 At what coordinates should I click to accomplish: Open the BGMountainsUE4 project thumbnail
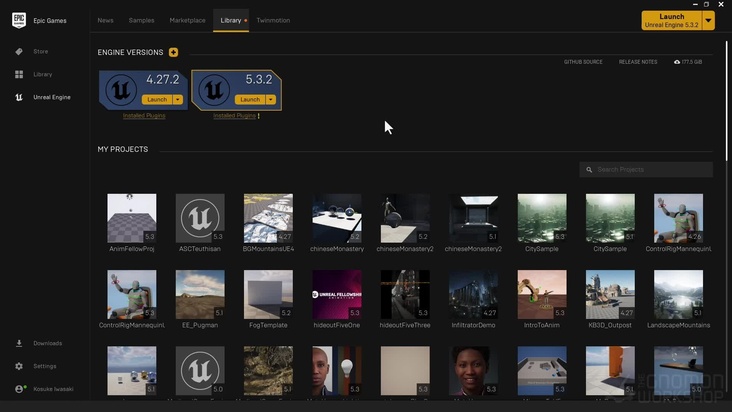pos(268,218)
